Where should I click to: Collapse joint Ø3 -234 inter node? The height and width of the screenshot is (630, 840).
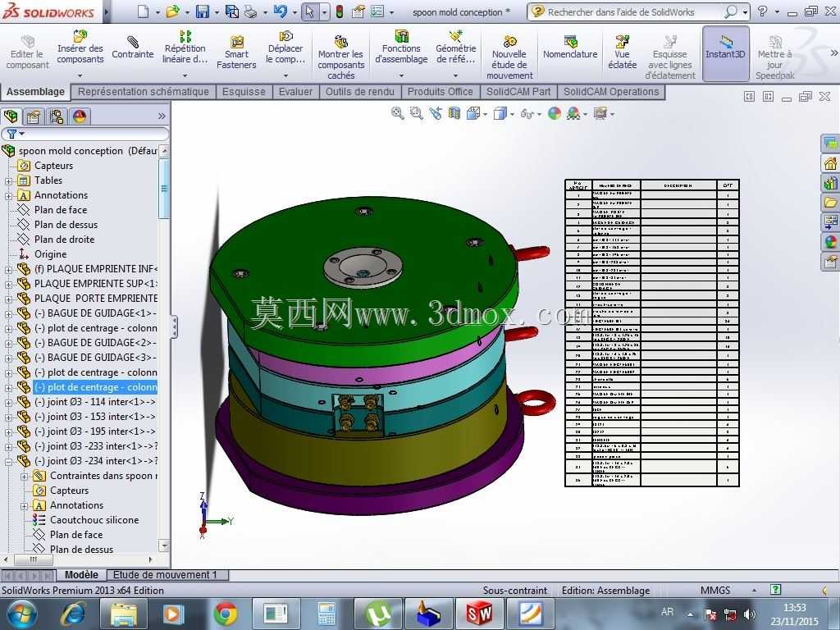click(x=8, y=461)
